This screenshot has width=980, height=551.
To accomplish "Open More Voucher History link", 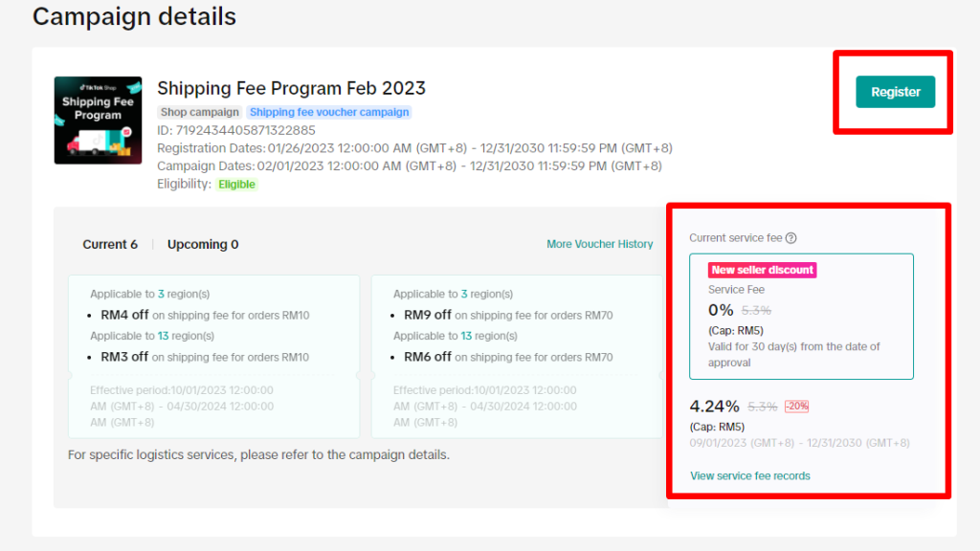I will [599, 244].
